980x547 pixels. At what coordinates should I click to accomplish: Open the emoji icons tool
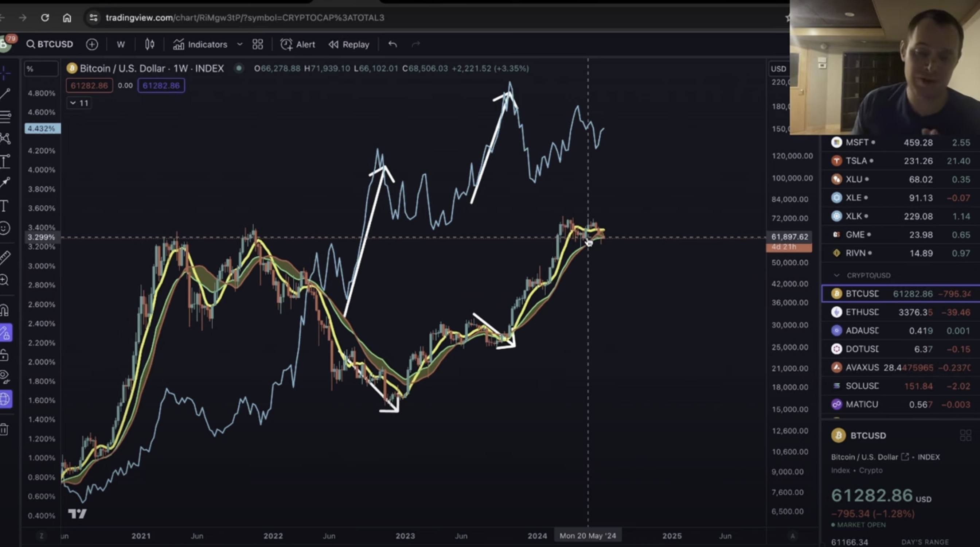click(x=5, y=228)
